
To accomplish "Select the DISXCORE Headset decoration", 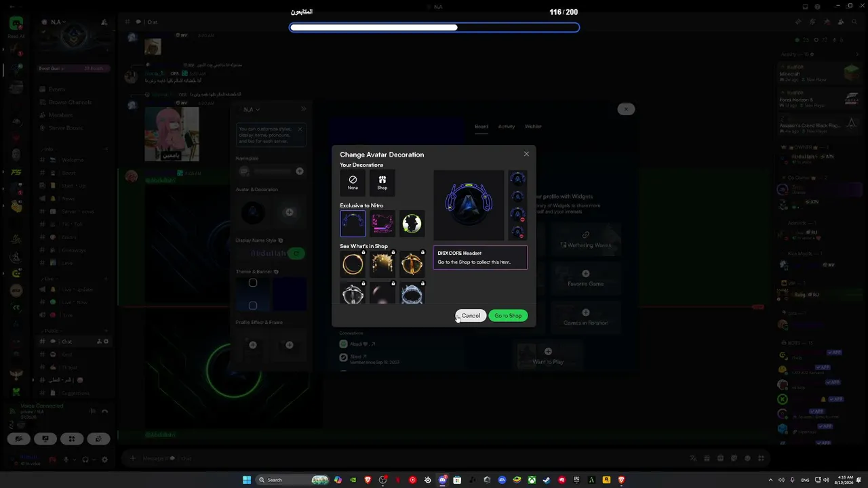I will tap(353, 224).
